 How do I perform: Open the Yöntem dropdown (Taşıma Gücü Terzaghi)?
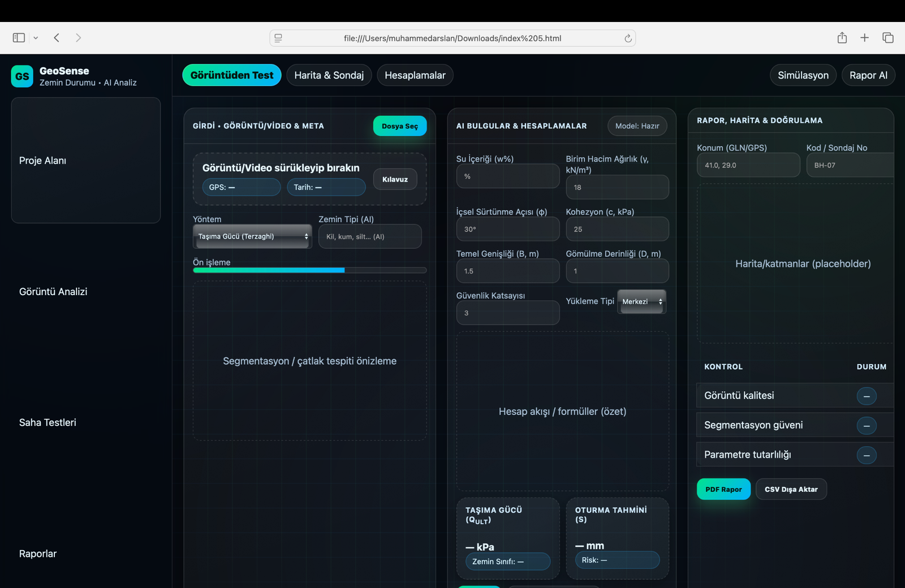point(252,236)
